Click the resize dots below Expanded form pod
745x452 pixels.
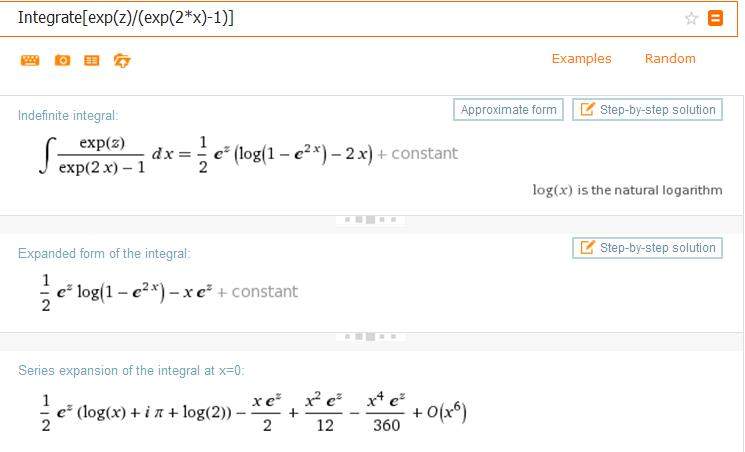371,336
